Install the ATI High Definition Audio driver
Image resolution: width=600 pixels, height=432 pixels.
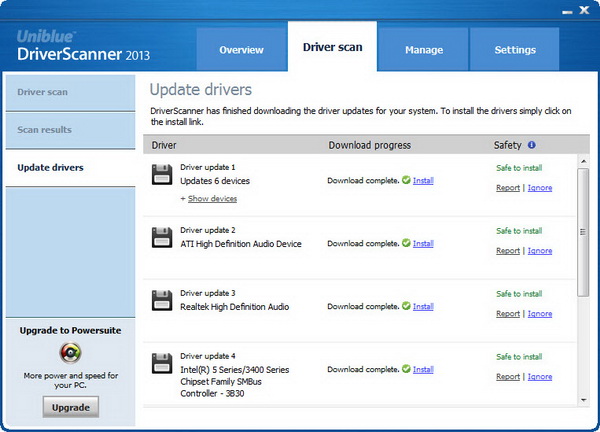click(423, 244)
